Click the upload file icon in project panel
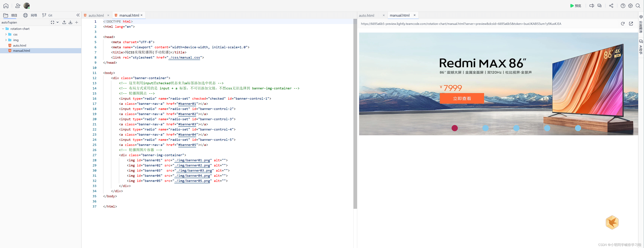The height and width of the screenshot is (248, 644). point(64,22)
